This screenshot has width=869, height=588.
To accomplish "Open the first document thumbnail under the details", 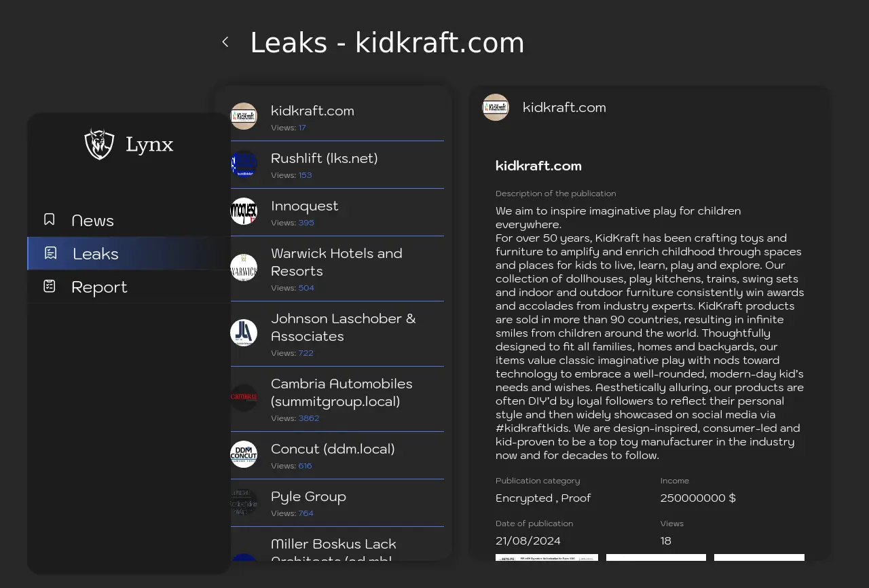I will click(547, 557).
